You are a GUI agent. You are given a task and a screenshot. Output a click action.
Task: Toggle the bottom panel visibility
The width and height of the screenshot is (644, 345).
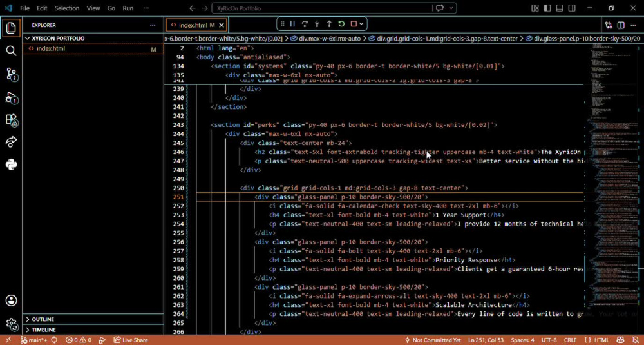pyautogui.click(x=560, y=8)
